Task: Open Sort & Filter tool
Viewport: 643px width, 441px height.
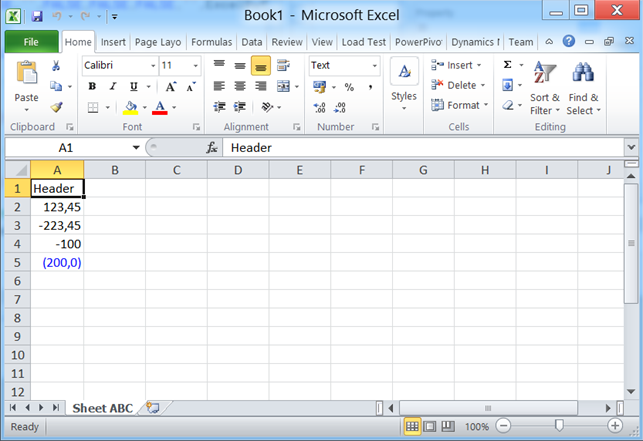Action: click(x=544, y=86)
